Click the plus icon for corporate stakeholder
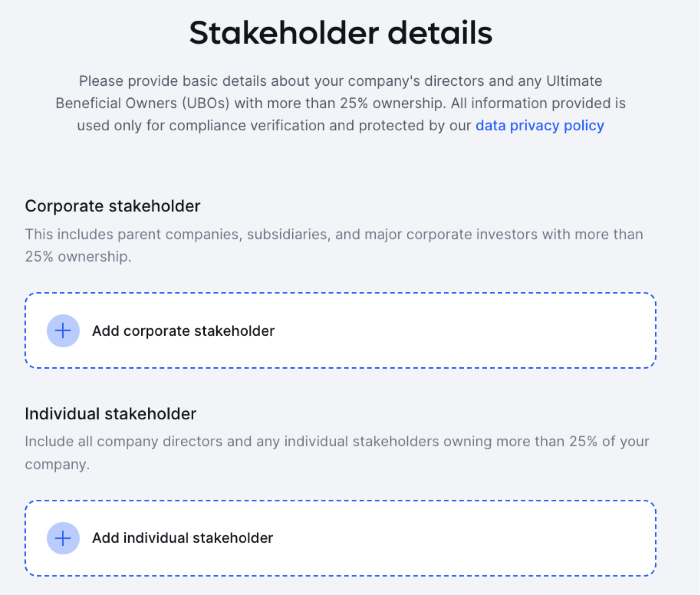 coord(63,331)
